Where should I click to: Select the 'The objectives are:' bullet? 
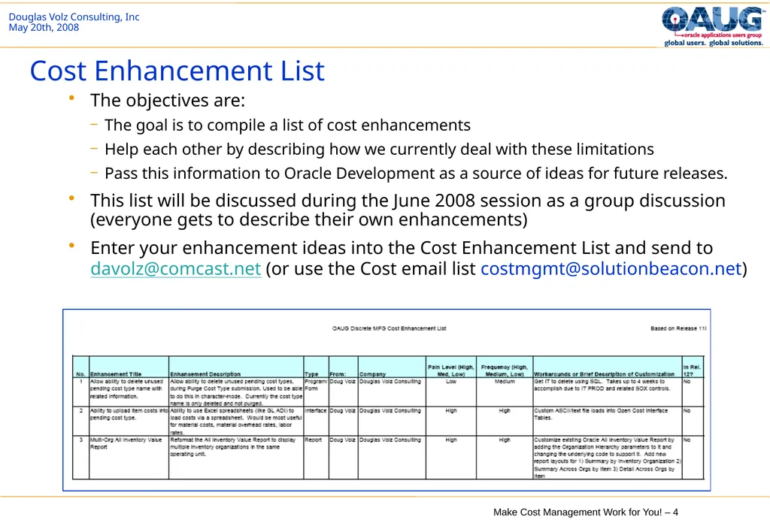(168, 100)
